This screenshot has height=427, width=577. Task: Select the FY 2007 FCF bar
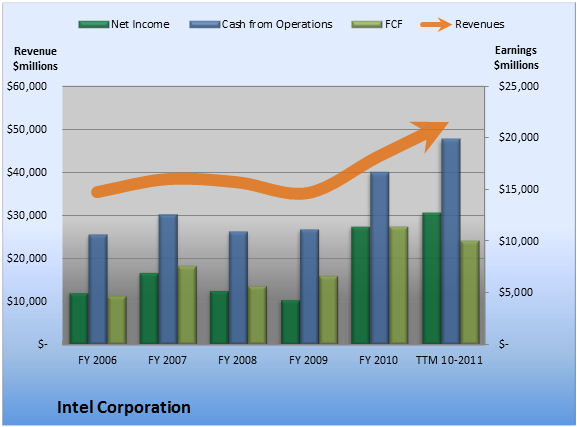click(187, 305)
